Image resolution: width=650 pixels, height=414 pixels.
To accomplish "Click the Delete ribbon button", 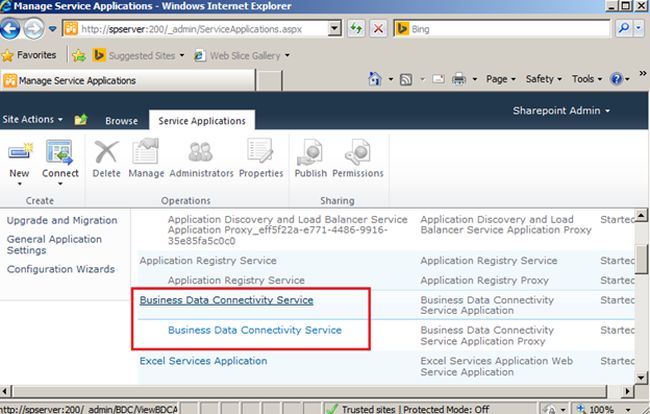I will [106, 159].
